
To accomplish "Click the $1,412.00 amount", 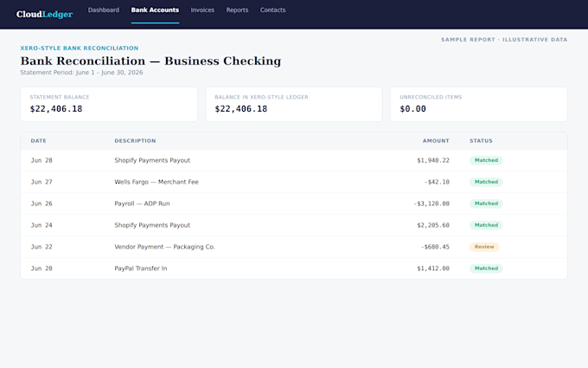I will tap(433, 268).
